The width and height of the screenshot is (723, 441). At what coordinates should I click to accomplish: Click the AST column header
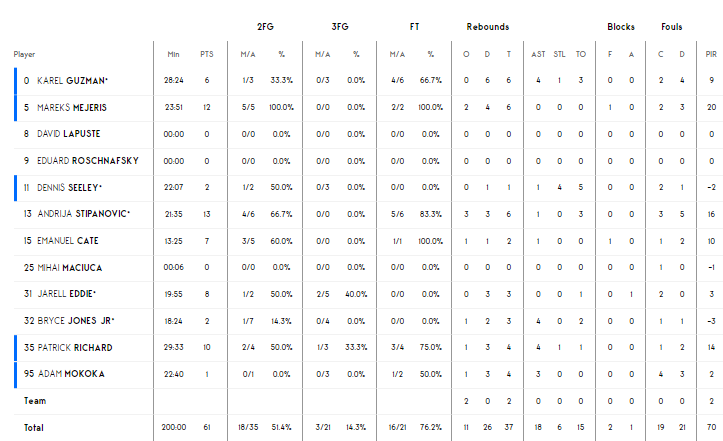[538, 54]
